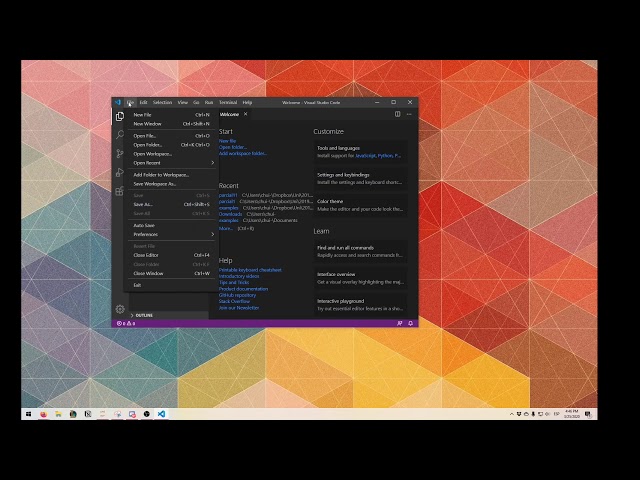Image resolution: width=640 pixels, height=480 pixels.
Task: Choose Save As... menu entry
Action: tap(171, 204)
